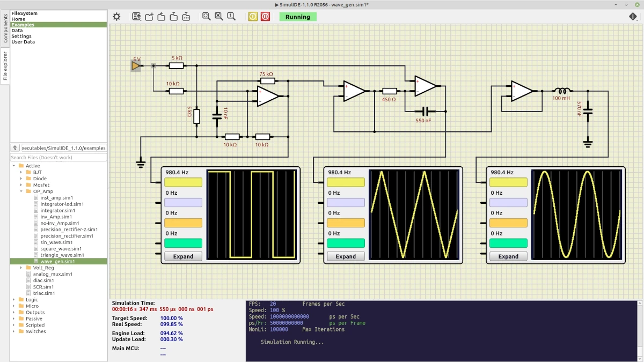
Task: Click the green channel swatch on triangle scope
Action: click(345, 243)
